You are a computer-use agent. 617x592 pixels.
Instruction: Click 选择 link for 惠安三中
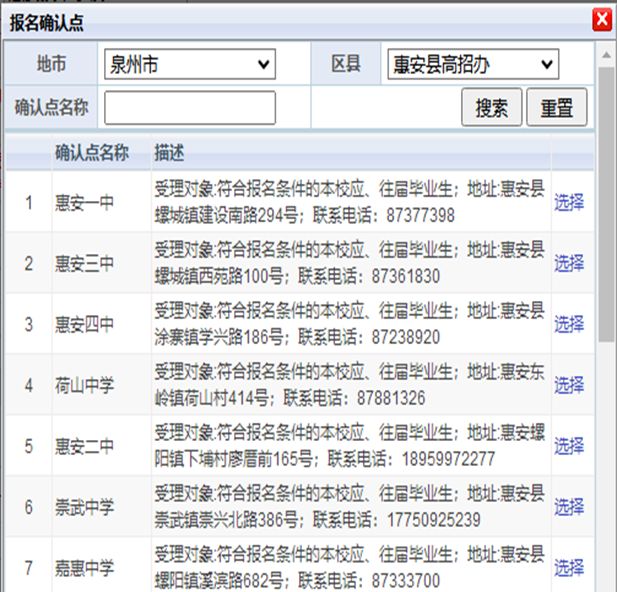(569, 263)
